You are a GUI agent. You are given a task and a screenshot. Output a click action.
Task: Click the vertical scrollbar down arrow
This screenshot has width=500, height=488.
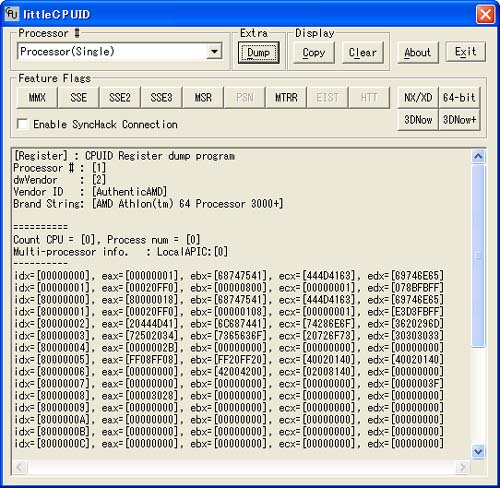click(478, 452)
